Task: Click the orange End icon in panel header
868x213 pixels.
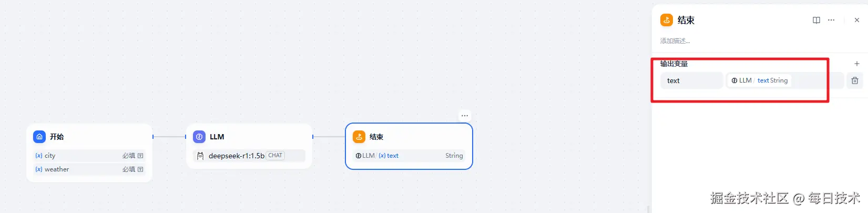Action: pyautogui.click(x=667, y=20)
